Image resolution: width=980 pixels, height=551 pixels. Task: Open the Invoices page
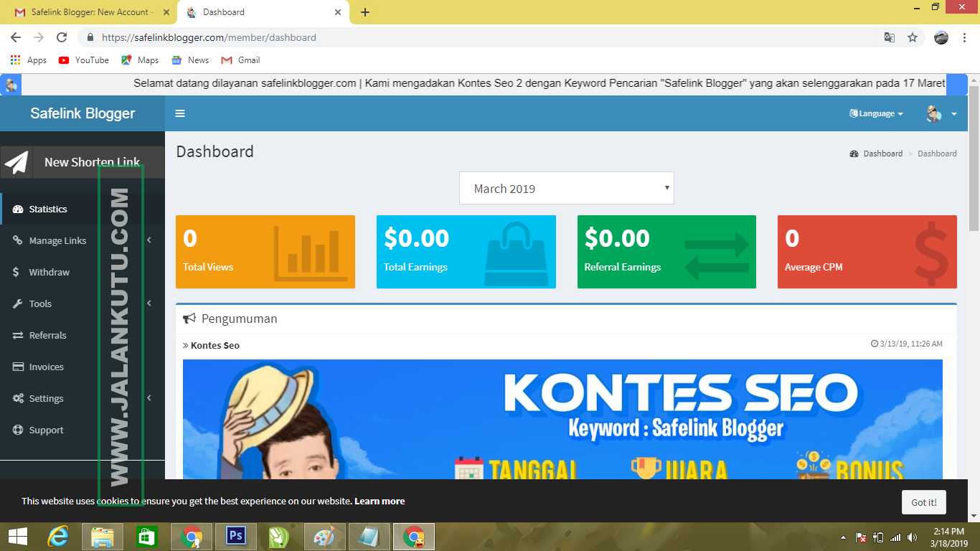pos(83,367)
